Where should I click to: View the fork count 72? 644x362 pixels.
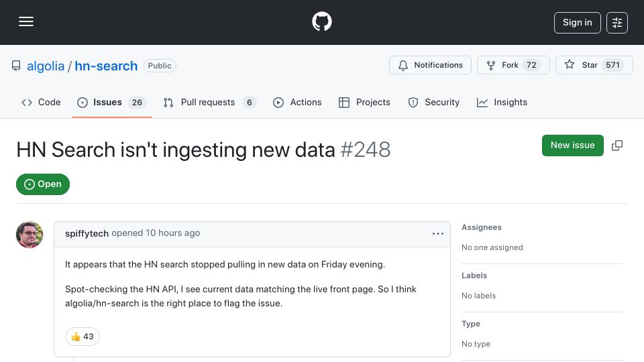tap(531, 65)
